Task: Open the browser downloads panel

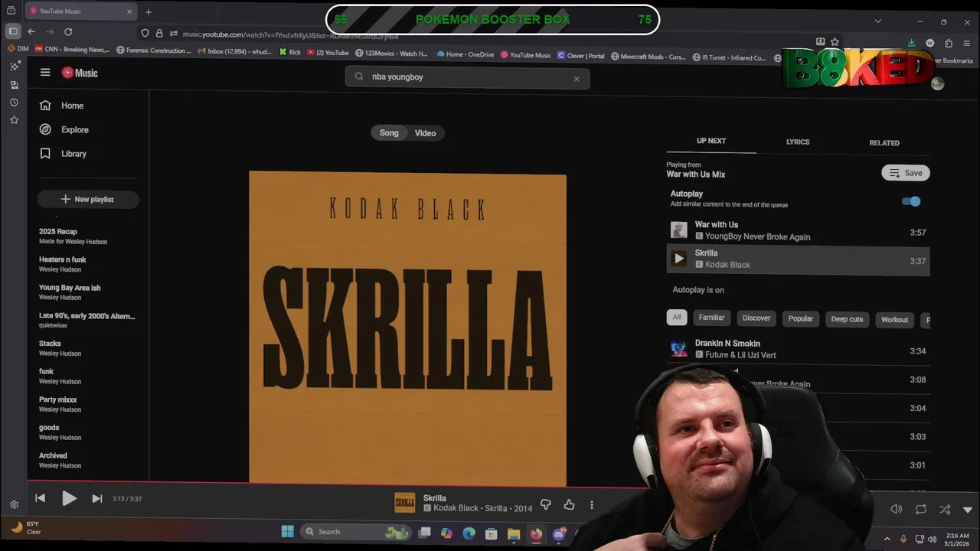Action: click(911, 43)
